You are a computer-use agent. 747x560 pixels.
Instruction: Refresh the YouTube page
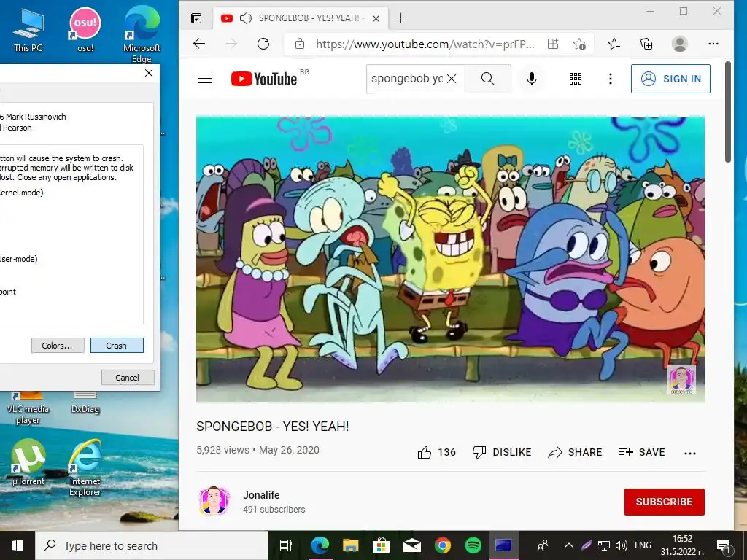click(x=263, y=44)
